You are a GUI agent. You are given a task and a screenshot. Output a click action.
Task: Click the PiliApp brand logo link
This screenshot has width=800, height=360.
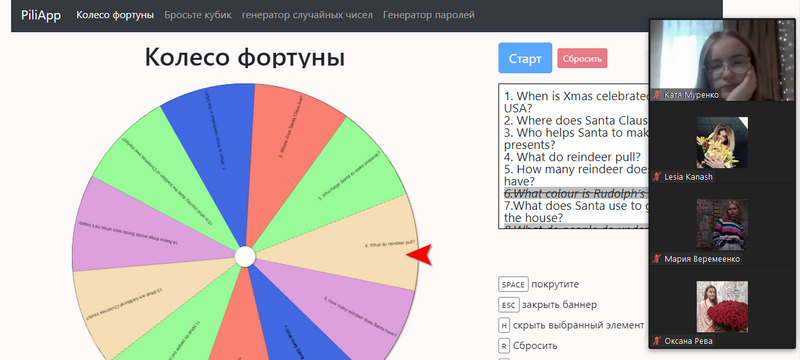(x=41, y=15)
